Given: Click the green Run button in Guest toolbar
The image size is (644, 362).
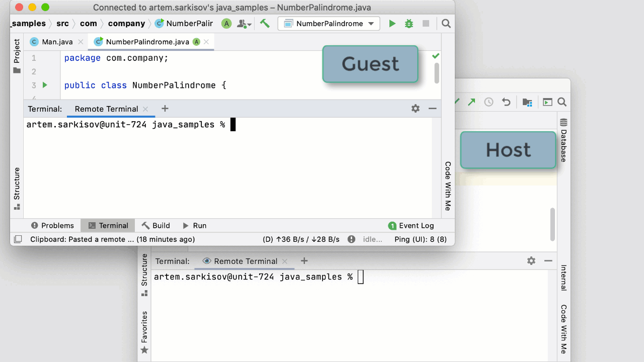Looking at the screenshot, I should (x=392, y=24).
